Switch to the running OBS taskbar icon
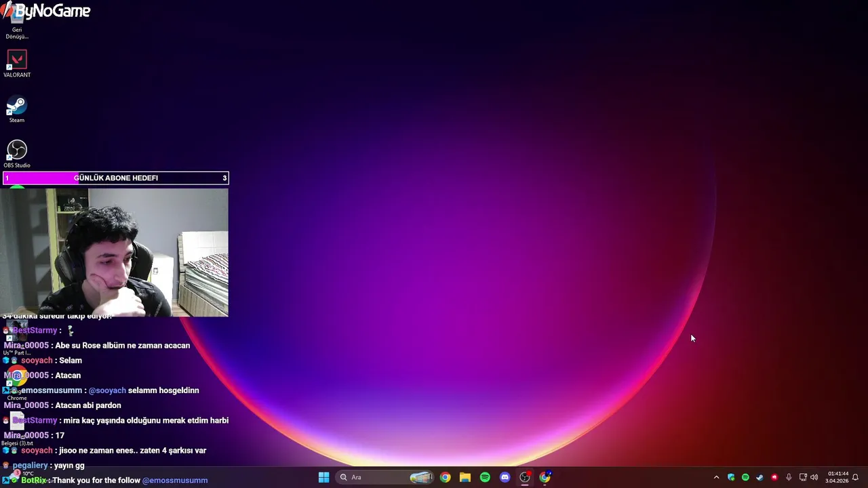The height and width of the screenshot is (488, 868). [525, 477]
